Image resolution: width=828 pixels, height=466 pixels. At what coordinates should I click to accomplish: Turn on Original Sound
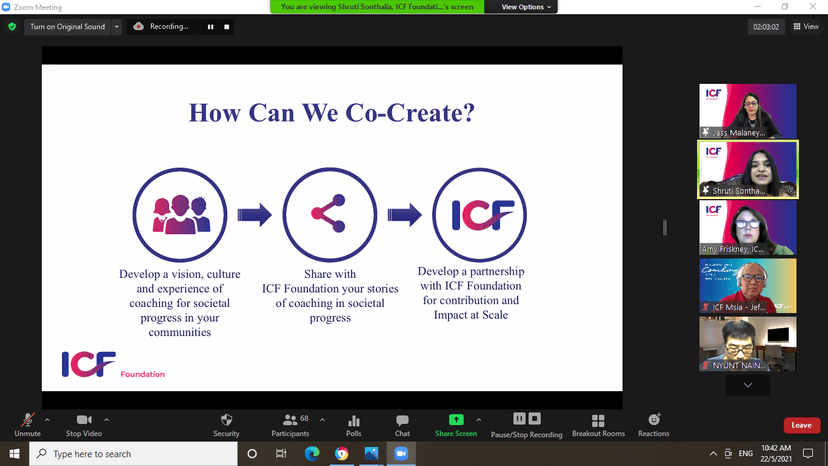[67, 26]
